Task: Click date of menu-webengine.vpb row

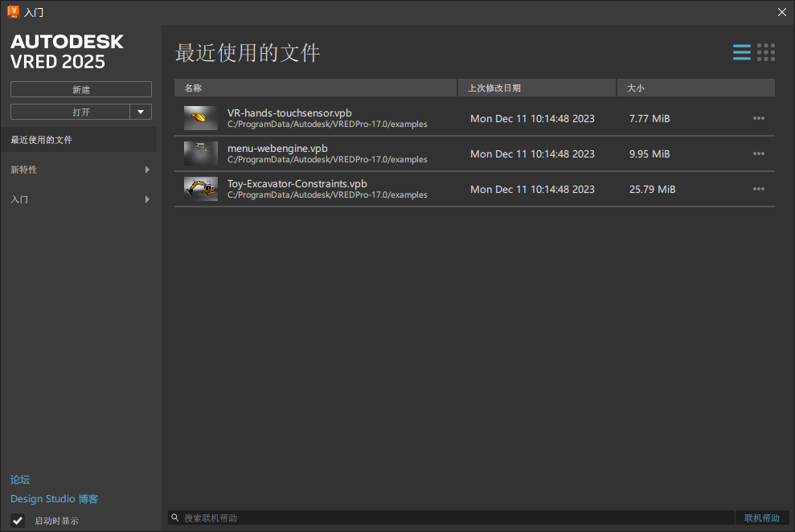Action: 532,154
